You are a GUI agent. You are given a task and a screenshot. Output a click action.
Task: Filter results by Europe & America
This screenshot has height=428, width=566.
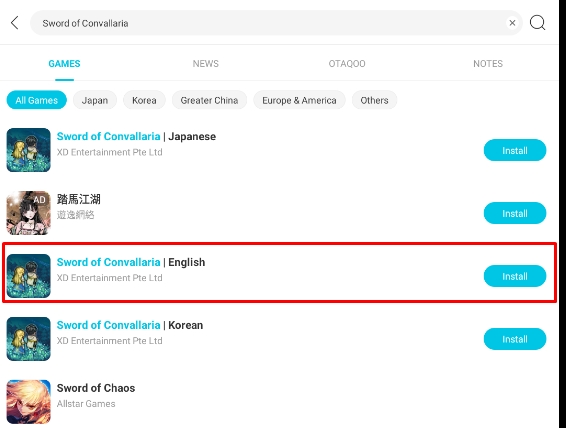pos(299,100)
